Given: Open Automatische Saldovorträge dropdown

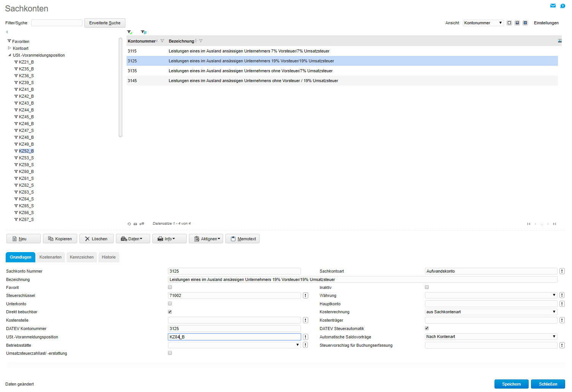Looking at the screenshot, I should [491, 336].
